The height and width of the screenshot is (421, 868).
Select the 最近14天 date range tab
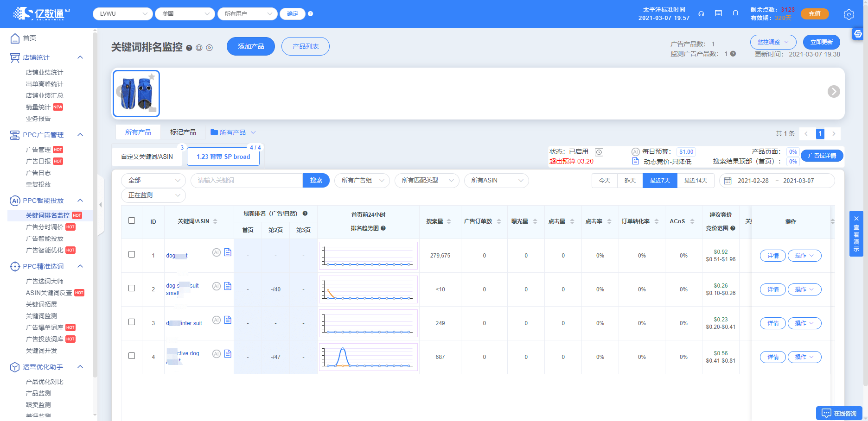696,181
